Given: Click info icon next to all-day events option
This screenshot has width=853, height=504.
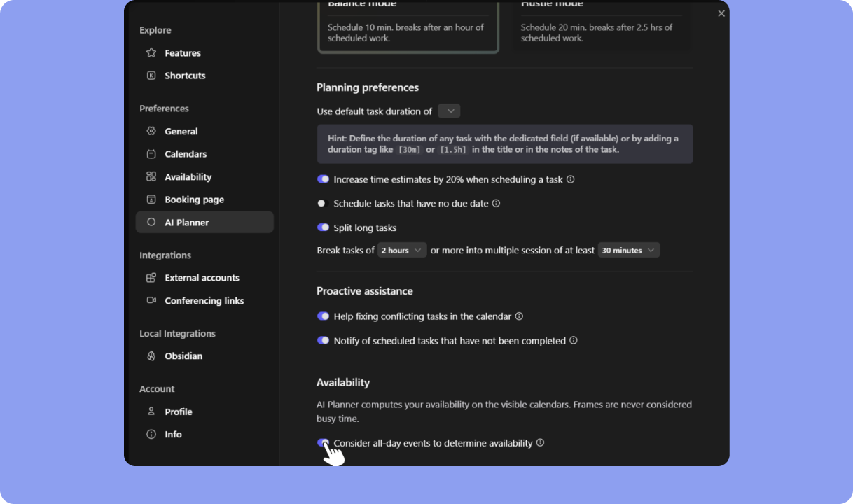Looking at the screenshot, I should click(540, 442).
